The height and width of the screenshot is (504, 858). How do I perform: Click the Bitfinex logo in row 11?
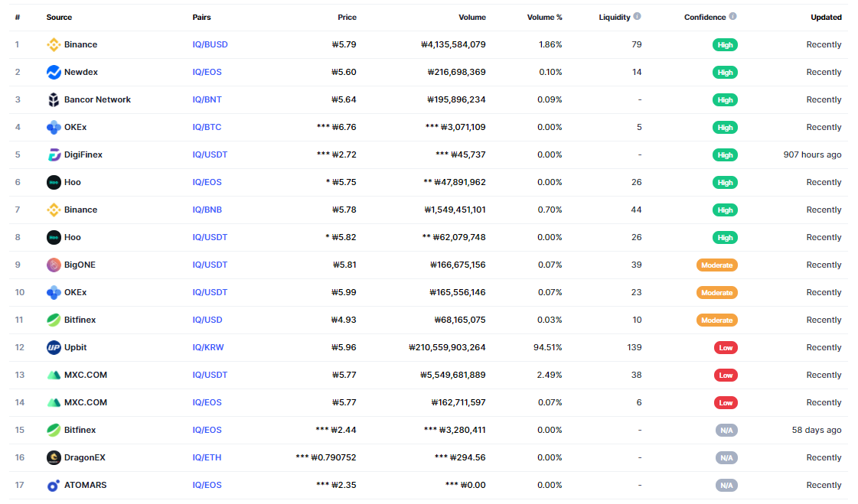(54, 320)
